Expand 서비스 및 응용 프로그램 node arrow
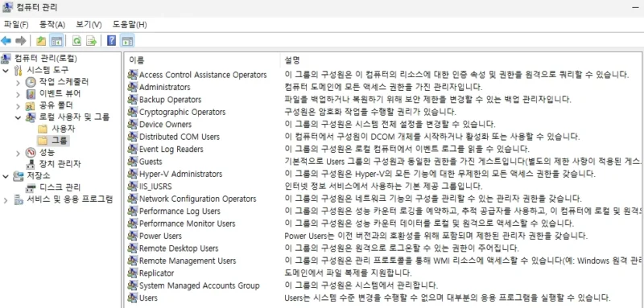 pos(6,200)
